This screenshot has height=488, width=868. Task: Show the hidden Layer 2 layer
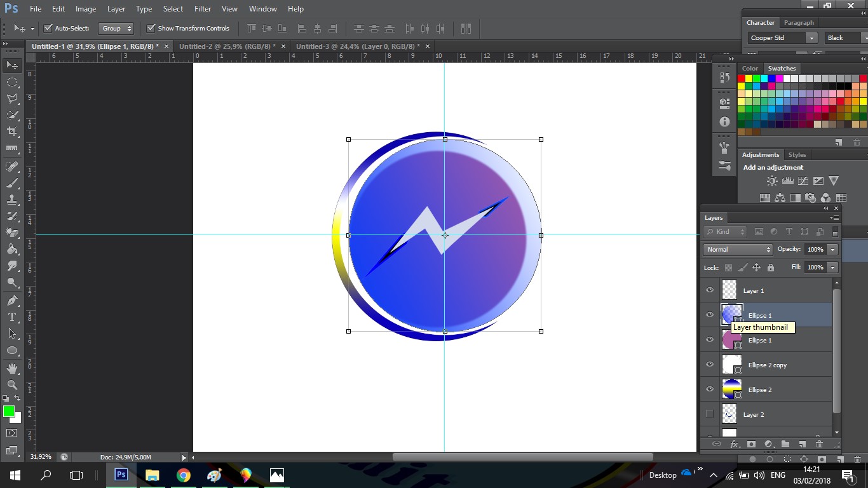pos(710,414)
